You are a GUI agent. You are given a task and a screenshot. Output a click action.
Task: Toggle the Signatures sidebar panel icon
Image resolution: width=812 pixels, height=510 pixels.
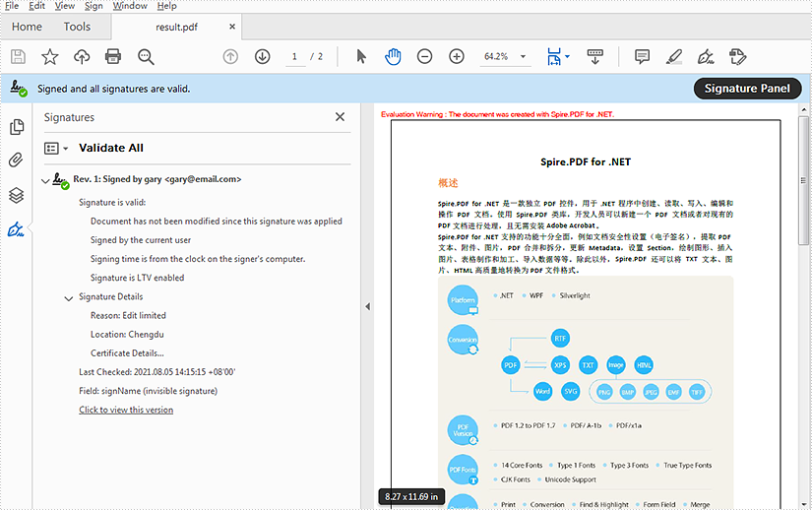pos(16,229)
